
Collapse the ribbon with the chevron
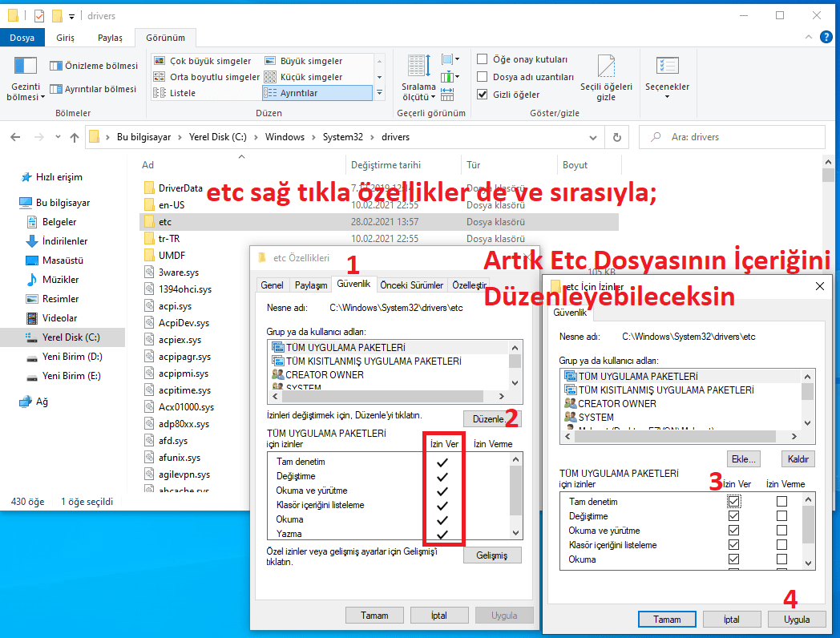809,37
